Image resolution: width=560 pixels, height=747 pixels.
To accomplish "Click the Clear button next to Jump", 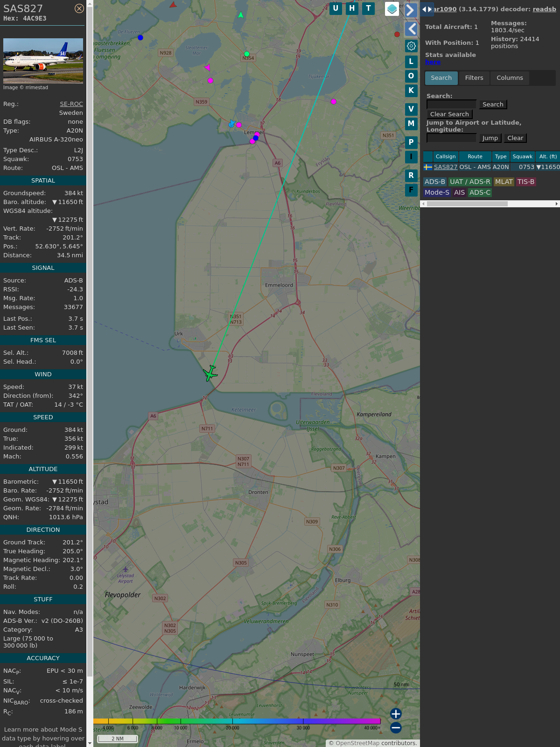I will coord(515,138).
